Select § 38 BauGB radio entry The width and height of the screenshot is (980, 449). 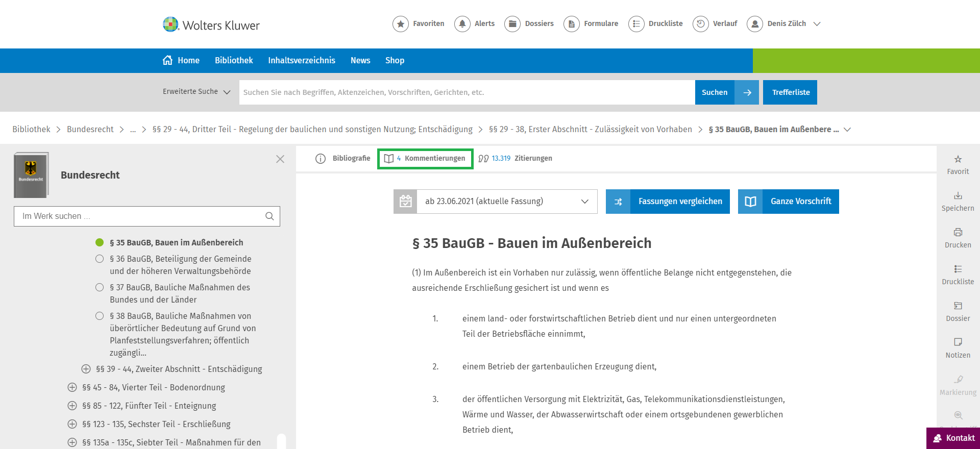coord(100,316)
